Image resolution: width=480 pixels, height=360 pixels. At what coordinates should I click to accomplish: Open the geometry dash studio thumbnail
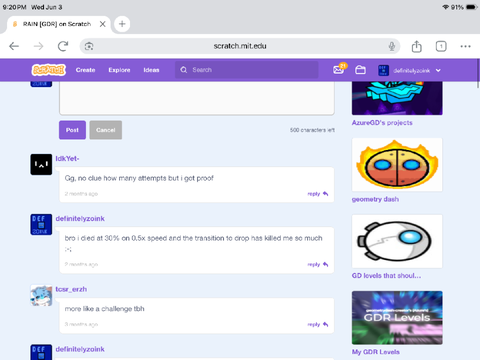click(x=397, y=165)
